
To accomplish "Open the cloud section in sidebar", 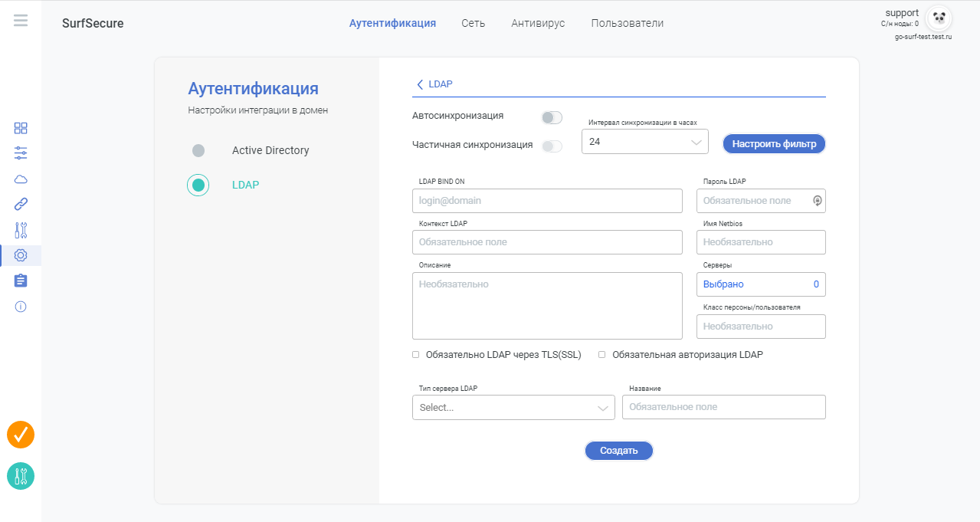I will click(21, 179).
